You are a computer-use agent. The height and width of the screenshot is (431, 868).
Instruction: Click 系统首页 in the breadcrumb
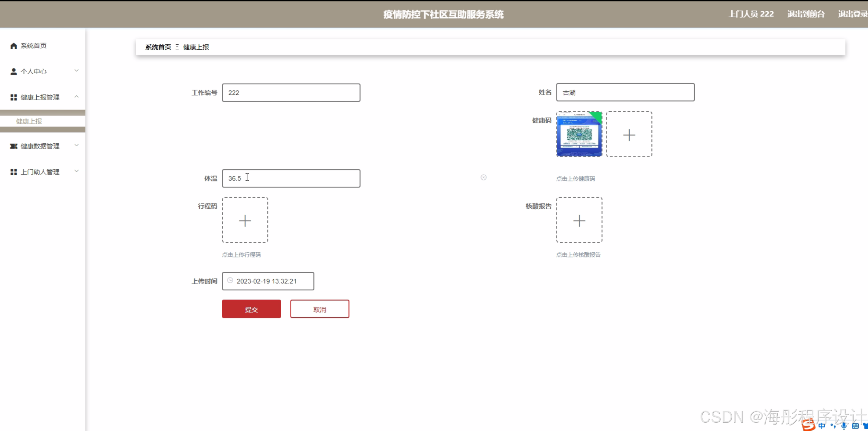158,47
